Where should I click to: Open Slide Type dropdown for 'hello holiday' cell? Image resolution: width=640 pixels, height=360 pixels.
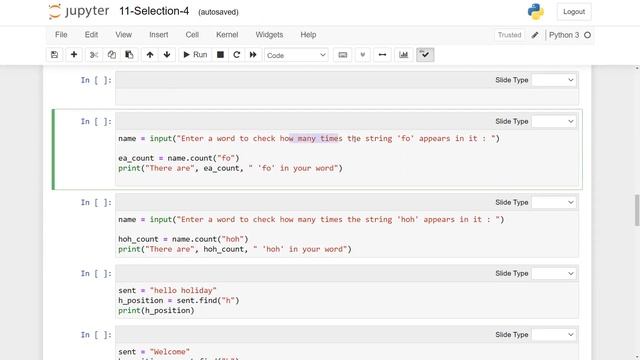(554, 273)
